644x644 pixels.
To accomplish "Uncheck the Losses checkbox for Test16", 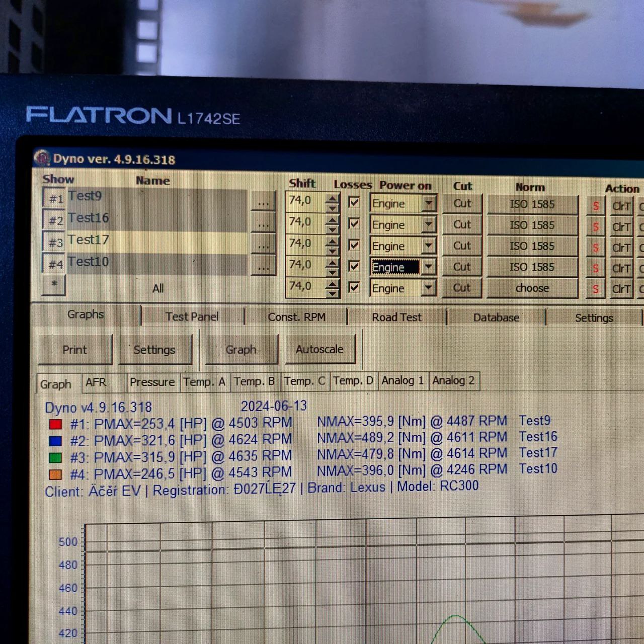I will click(354, 223).
